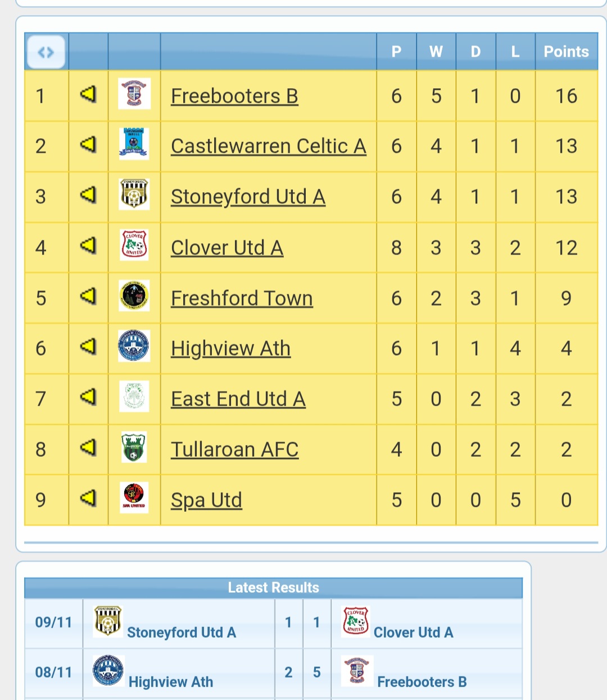Open Clover Utd A link in Latest Results
This screenshot has width=607, height=700.
(x=413, y=633)
